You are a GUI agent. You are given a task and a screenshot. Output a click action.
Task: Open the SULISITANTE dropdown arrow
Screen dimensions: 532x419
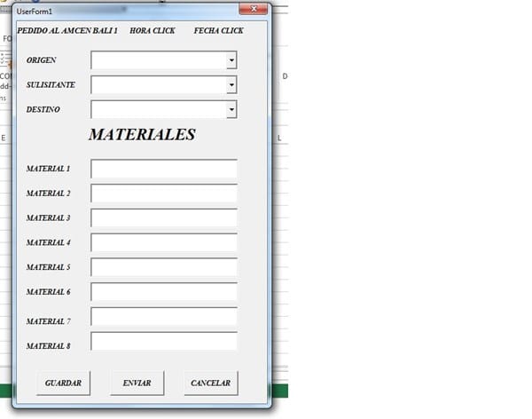point(231,84)
